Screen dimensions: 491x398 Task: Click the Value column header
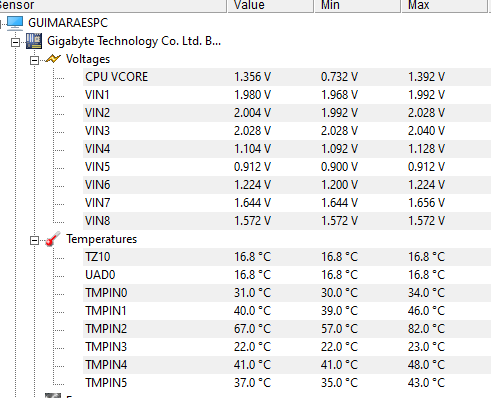271,6
